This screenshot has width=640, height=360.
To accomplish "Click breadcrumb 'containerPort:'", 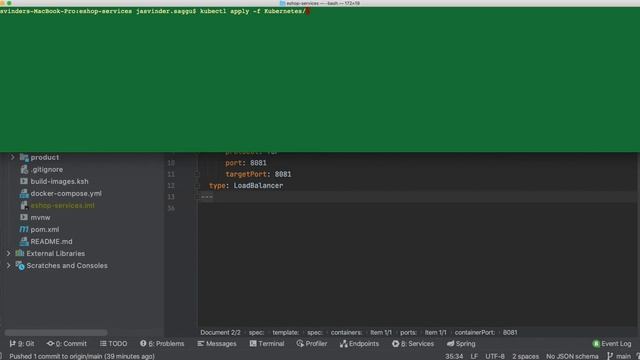I will pyautogui.click(x=474, y=333).
